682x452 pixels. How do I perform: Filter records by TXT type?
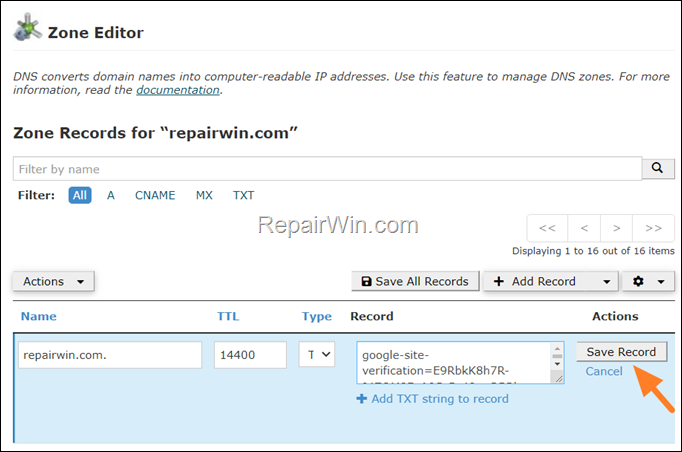click(243, 195)
